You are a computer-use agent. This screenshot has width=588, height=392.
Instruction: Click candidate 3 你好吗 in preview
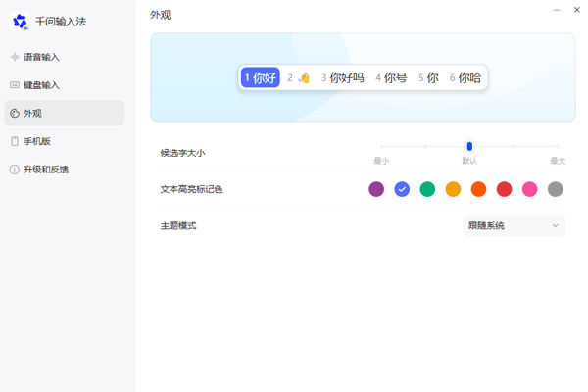pos(343,77)
